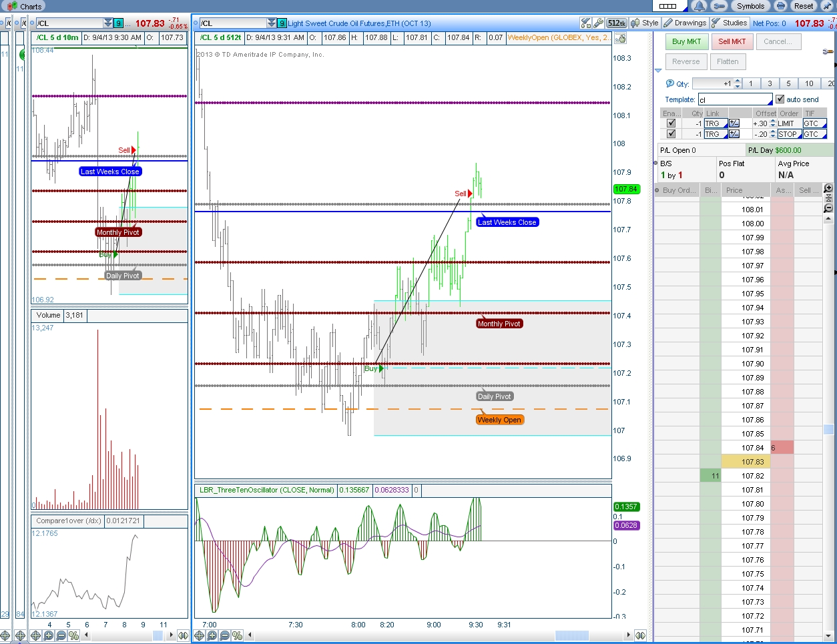Expand the small blue triangle below the chart price axis corner

point(658,70)
